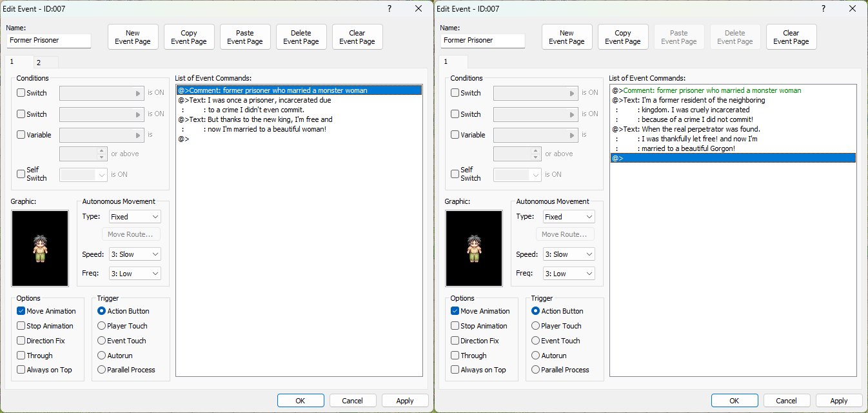Click Copy Event Page in right window
This screenshot has height=413, width=868.
tap(623, 37)
